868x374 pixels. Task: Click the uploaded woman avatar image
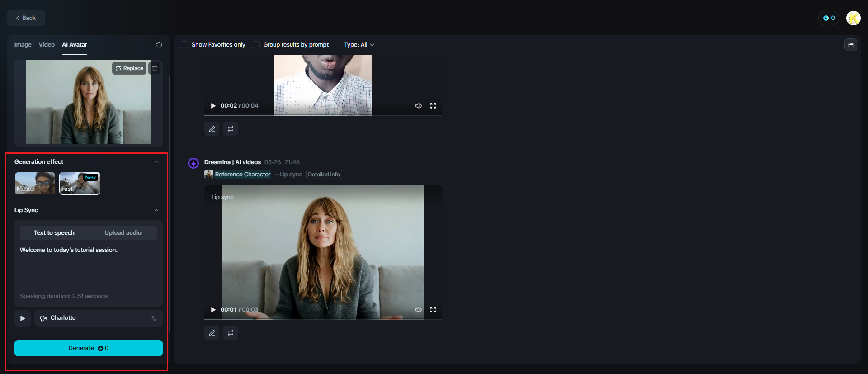click(x=89, y=102)
